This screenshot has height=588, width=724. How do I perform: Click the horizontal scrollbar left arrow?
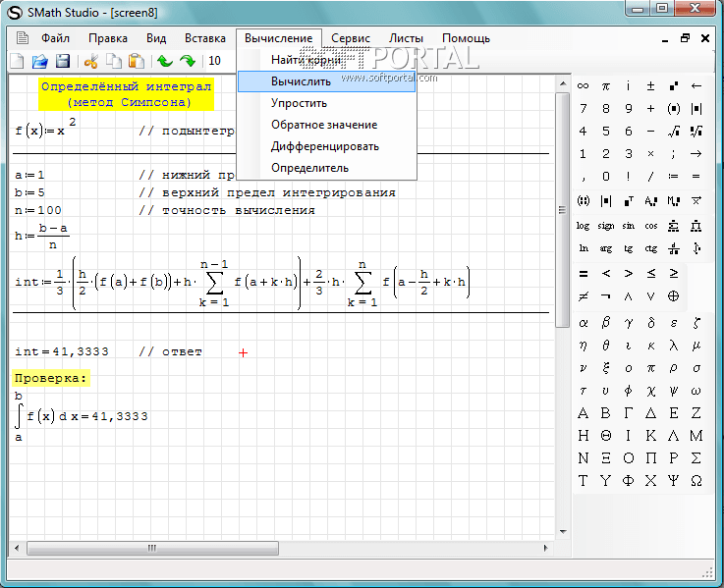(17, 549)
